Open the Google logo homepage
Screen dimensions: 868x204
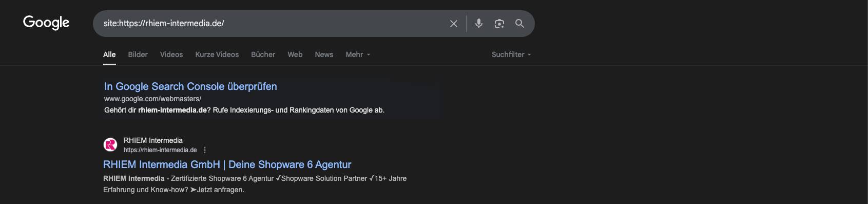(46, 23)
